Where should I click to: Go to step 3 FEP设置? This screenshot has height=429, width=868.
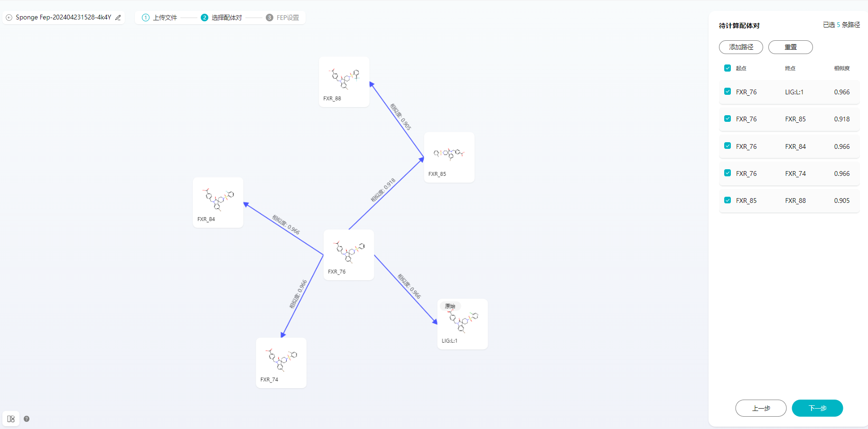(x=282, y=18)
